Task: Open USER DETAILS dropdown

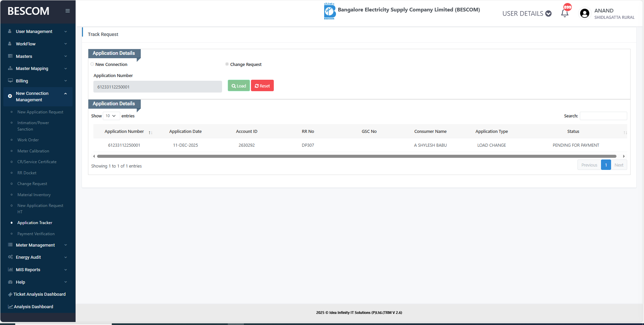Action: click(527, 13)
